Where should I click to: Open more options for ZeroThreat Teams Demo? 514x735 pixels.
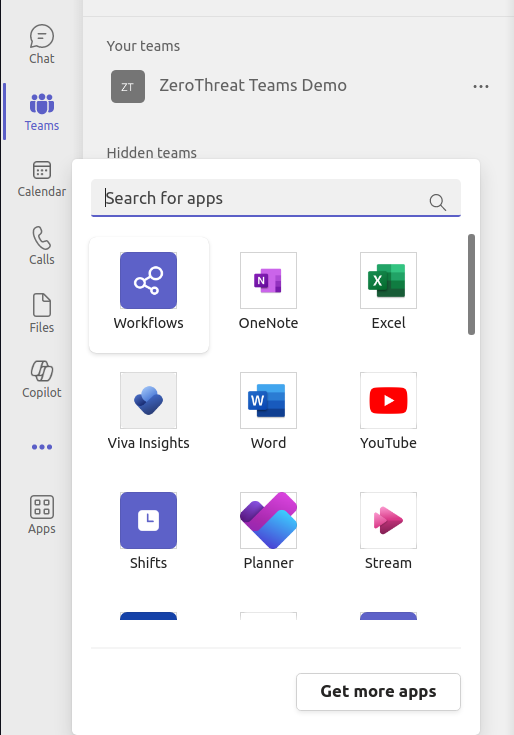[481, 86]
